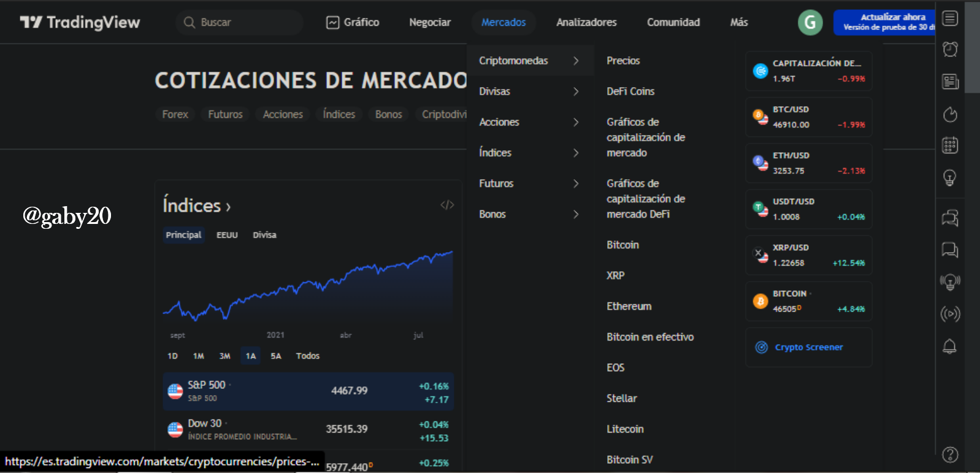Open the XRP/USD quote card
The height and width of the screenshot is (473, 980).
809,255
